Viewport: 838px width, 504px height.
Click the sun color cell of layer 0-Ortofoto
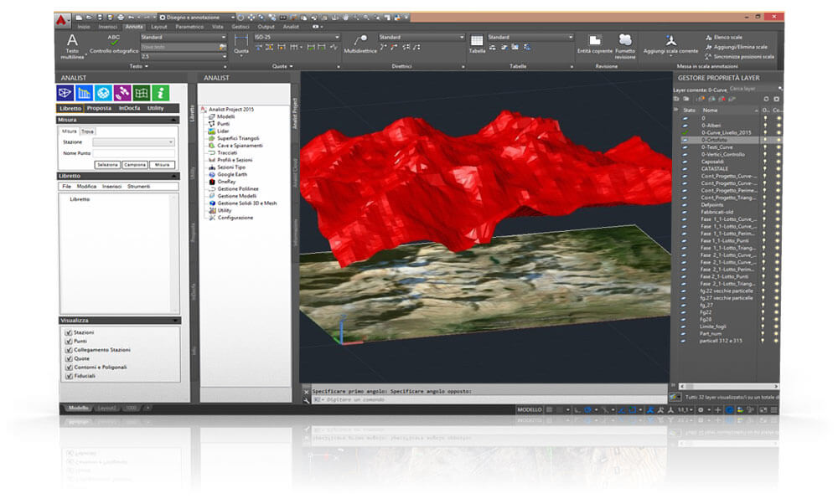pyautogui.click(x=777, y=140)
